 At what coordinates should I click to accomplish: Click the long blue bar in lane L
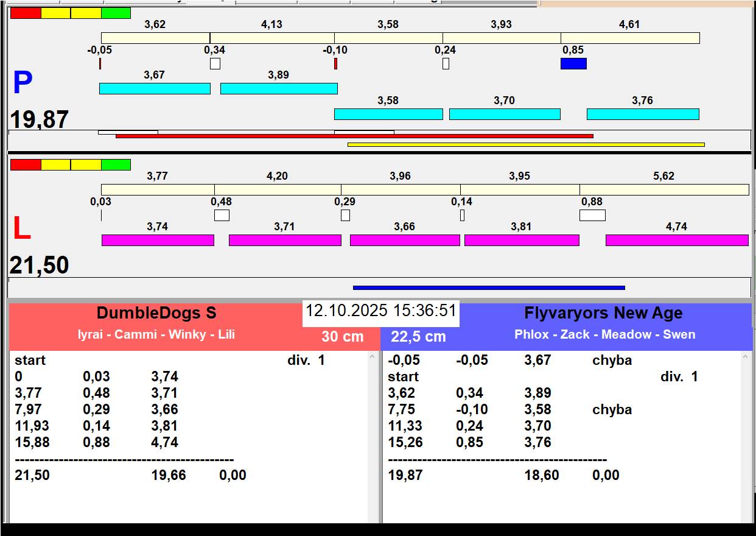[489, 287]
